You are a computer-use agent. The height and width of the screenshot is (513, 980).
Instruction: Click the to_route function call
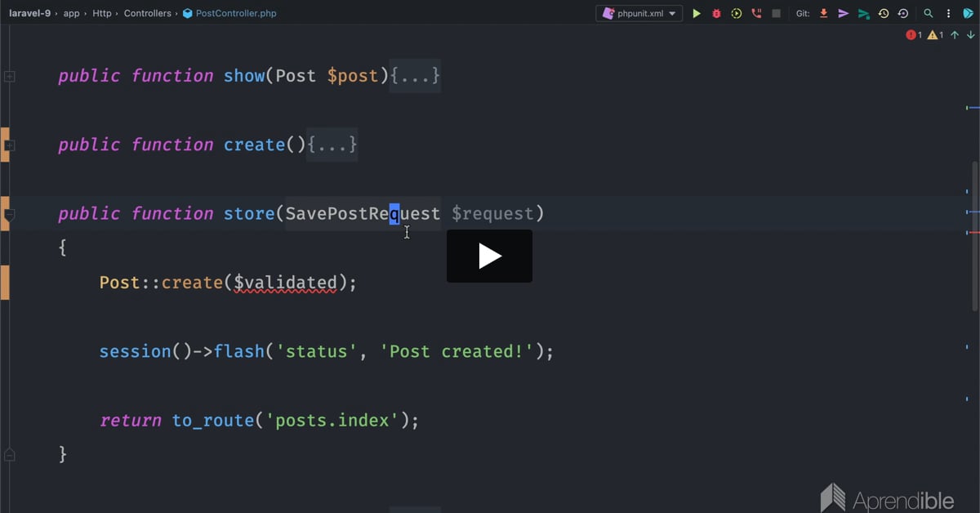212,421
